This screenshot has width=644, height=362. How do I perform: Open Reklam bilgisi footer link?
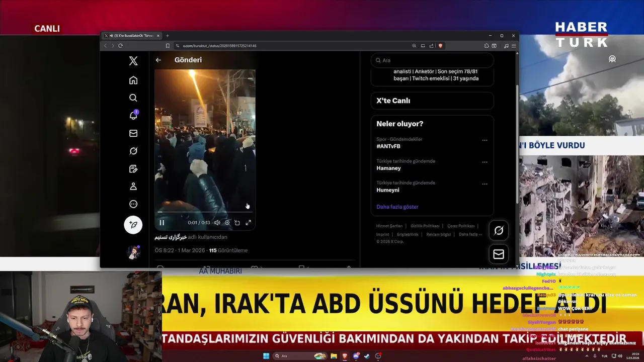point(439,234)
